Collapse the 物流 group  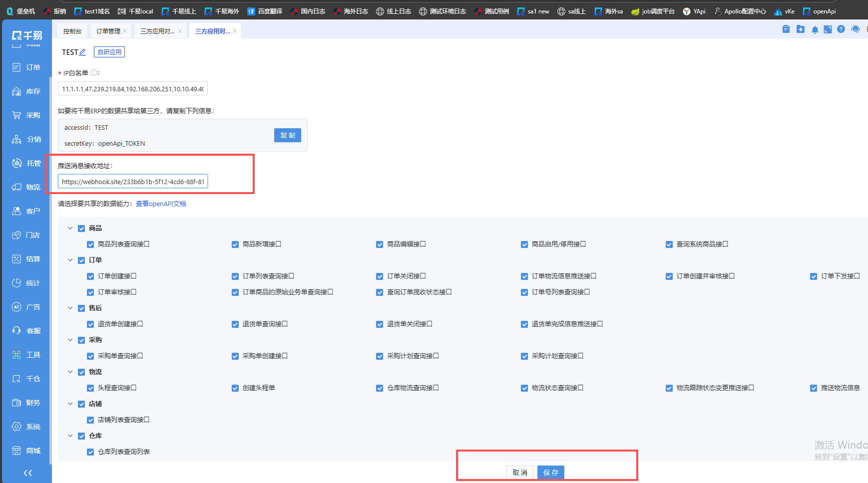tap(70, 372)
